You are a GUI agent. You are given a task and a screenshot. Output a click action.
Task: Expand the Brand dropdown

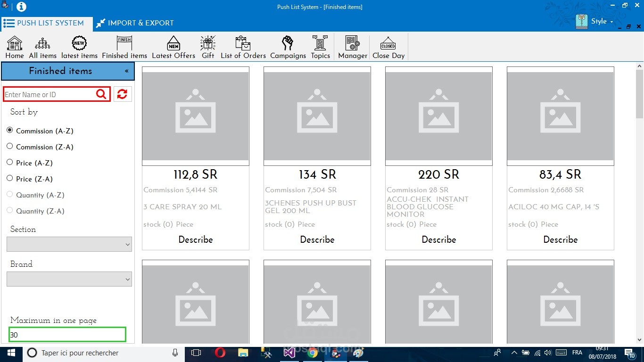tap(69, 279)
